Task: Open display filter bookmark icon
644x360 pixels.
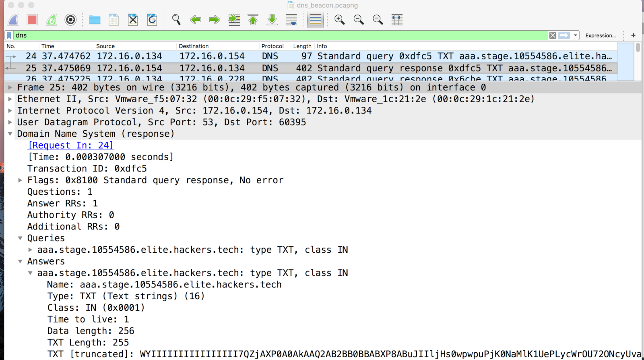Action: click(x=9, y=35)
